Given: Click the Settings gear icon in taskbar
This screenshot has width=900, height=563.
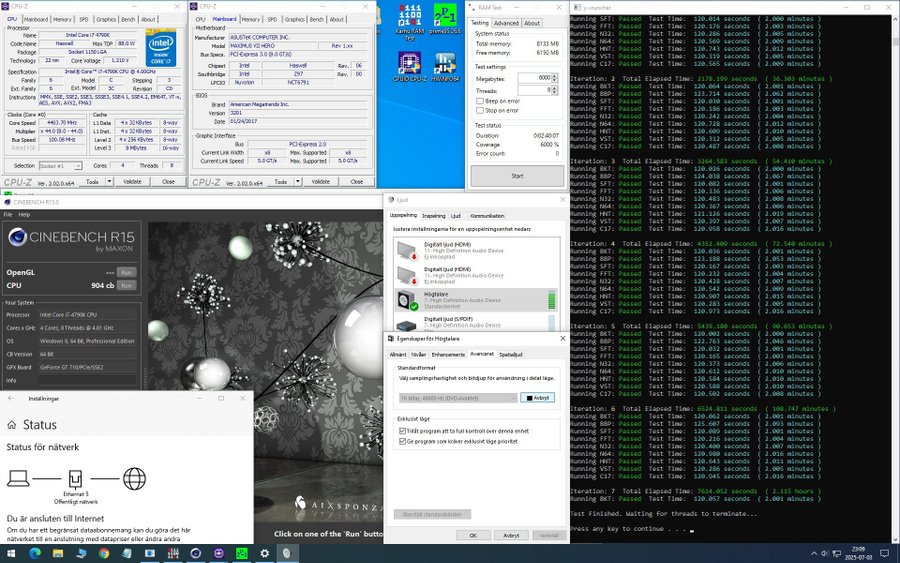Looking at the screenshot, I should [x=264, y=553].
